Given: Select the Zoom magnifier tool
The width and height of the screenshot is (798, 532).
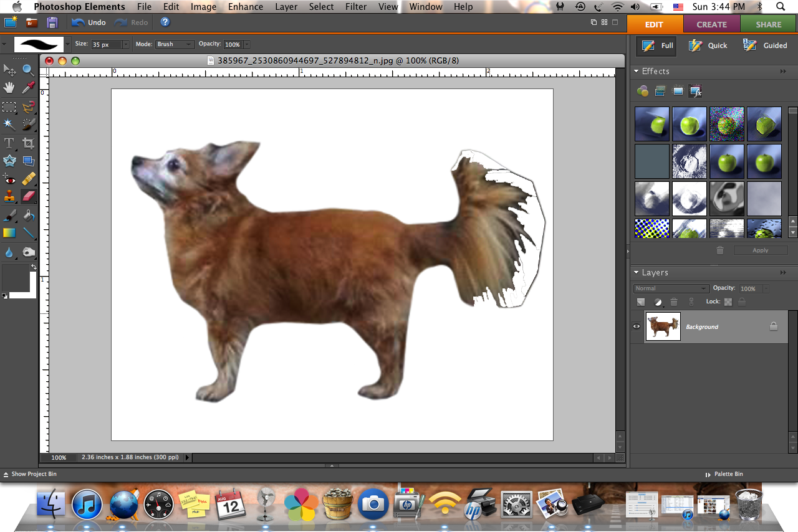Looking at the screenshot, I should pyautogui.click(x=28, y=70).
